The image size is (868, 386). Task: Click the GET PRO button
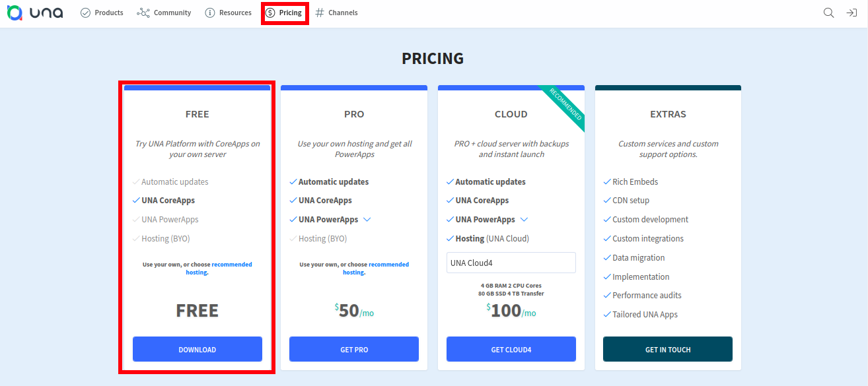354,349
